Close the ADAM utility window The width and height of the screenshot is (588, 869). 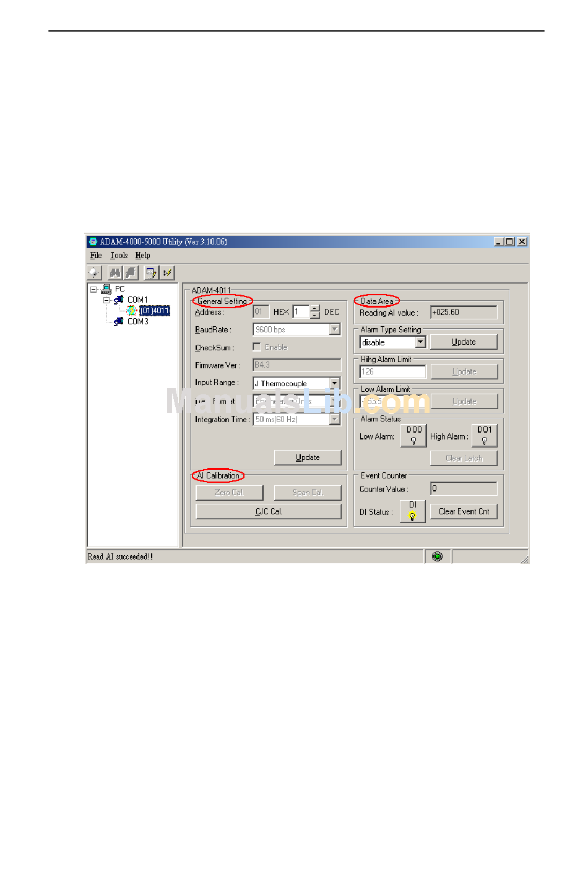[x=522, y=241]
